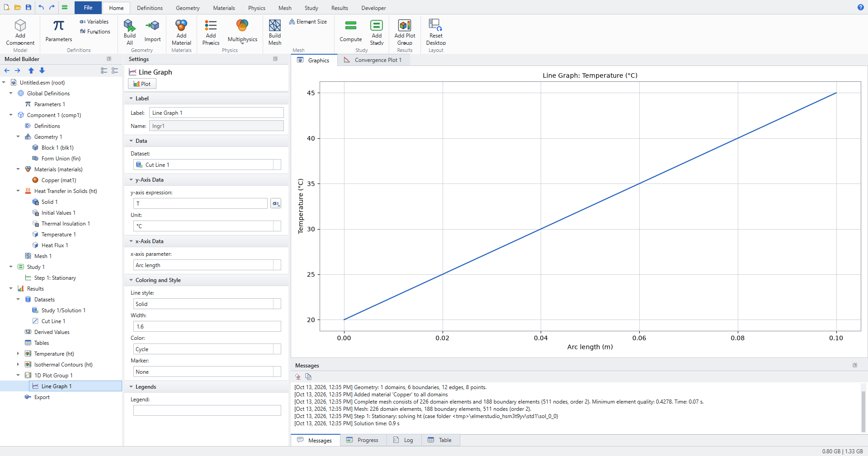This screenshot has height=456, width=868.
Task: Open the File menu
Action: coord(88,8)
